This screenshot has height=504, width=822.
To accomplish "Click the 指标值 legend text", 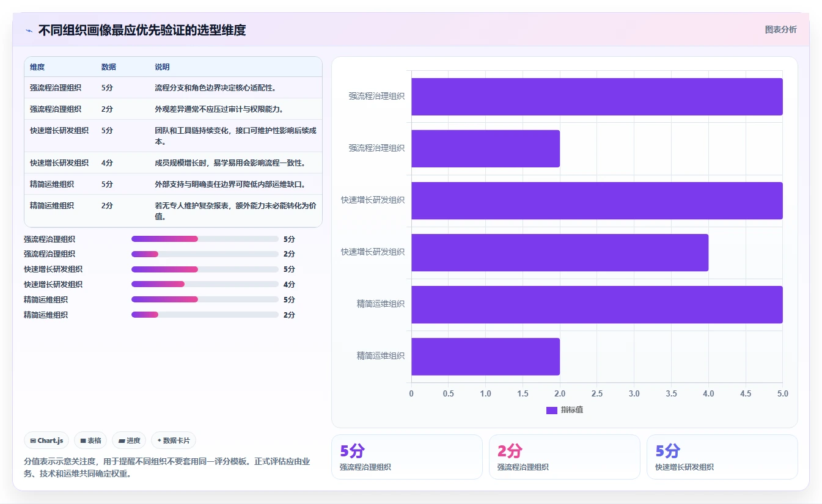I will (572, 410).
